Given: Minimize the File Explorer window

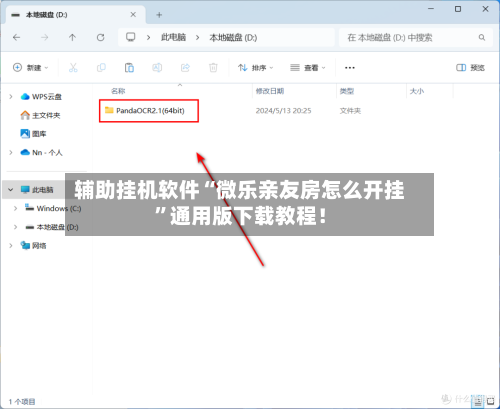Looking at the screenshot, I should pos(431,9).
